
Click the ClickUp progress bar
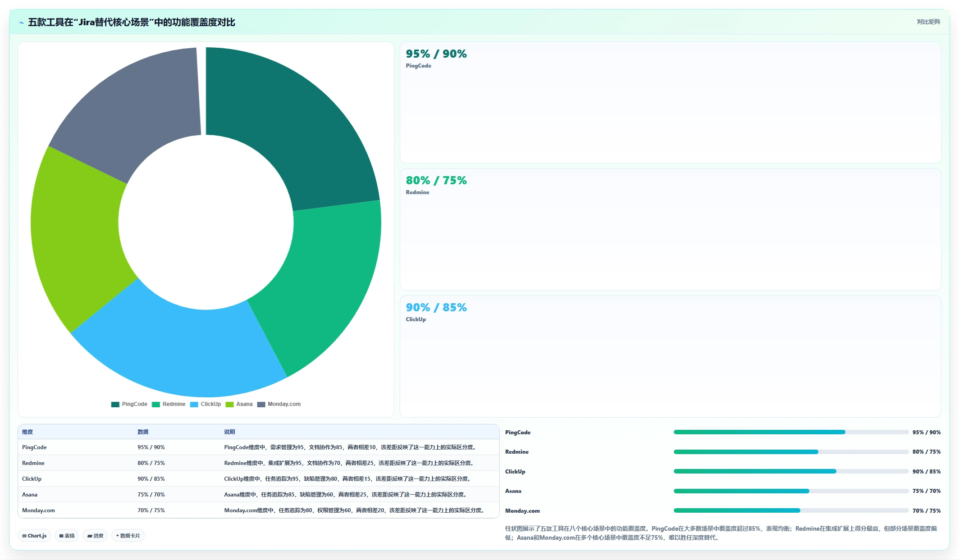click(791, 471)
